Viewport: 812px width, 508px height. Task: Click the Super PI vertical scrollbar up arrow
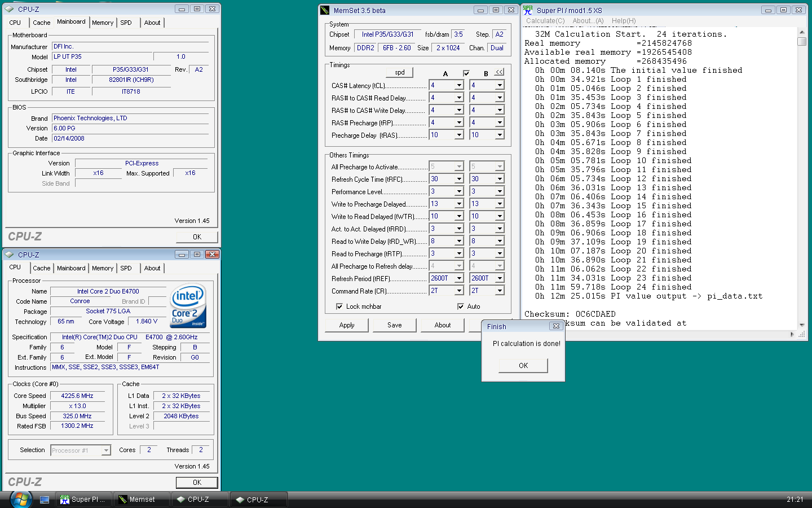[802, 32]
